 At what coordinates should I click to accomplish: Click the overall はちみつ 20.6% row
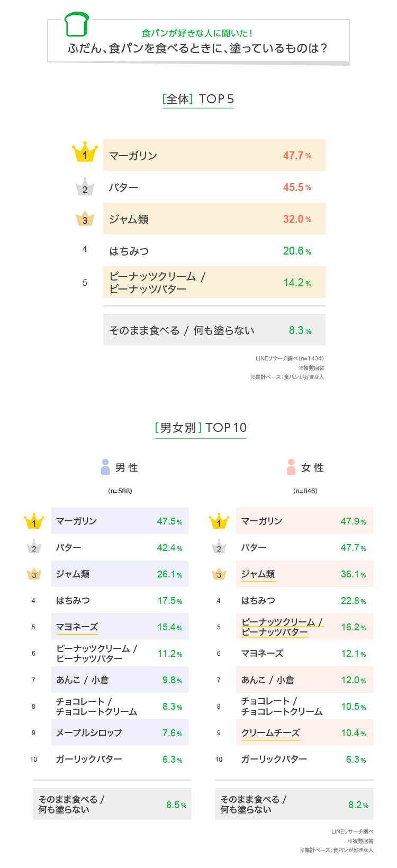pyautogui.click(x=214, y=250)
